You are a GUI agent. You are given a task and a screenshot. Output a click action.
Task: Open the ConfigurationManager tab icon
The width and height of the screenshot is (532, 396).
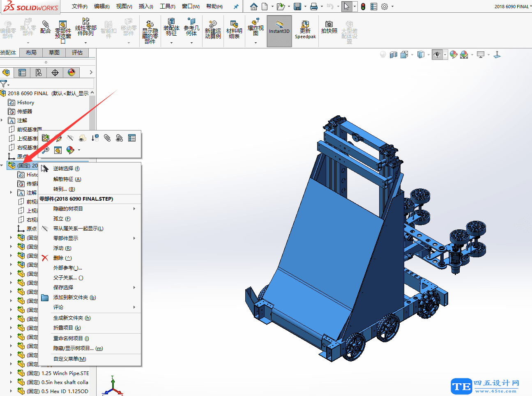39,73
